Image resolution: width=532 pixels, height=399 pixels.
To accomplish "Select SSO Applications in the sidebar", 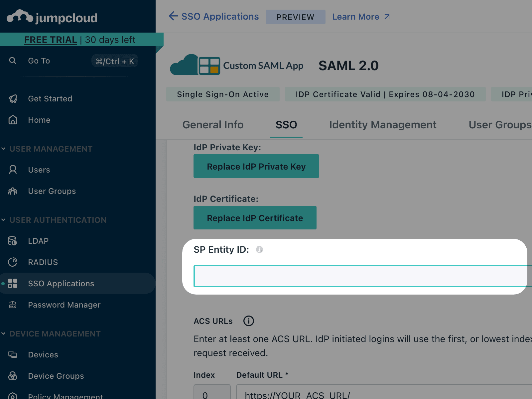I will point(77,283).
